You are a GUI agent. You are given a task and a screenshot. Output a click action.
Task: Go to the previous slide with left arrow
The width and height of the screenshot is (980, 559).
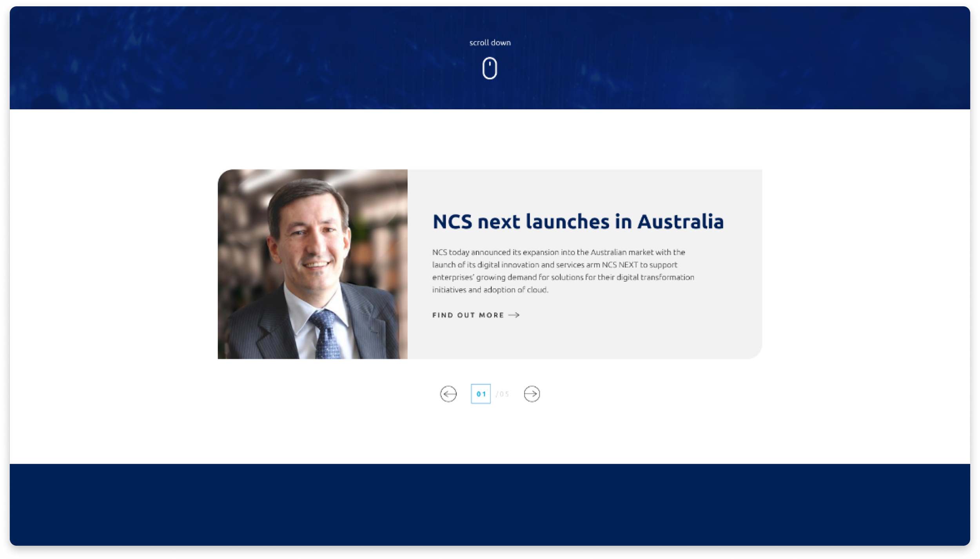(448, 394)
